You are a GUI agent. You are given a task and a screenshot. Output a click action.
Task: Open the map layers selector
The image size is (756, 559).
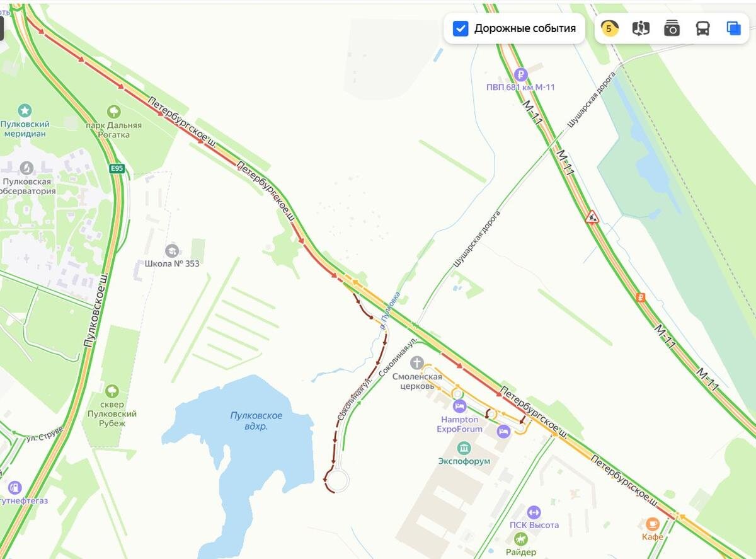(733, 28)
